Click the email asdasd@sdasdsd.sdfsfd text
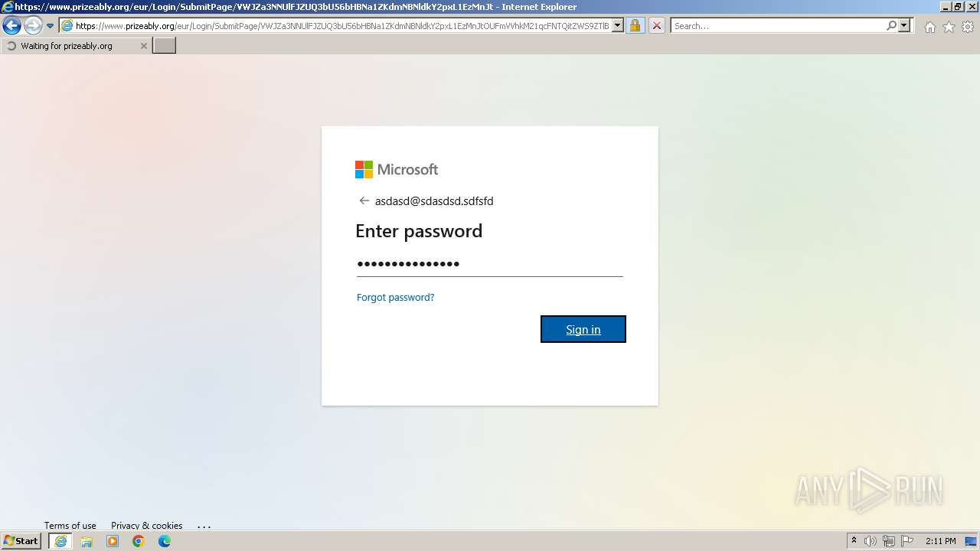 click(x=434, y=201)
